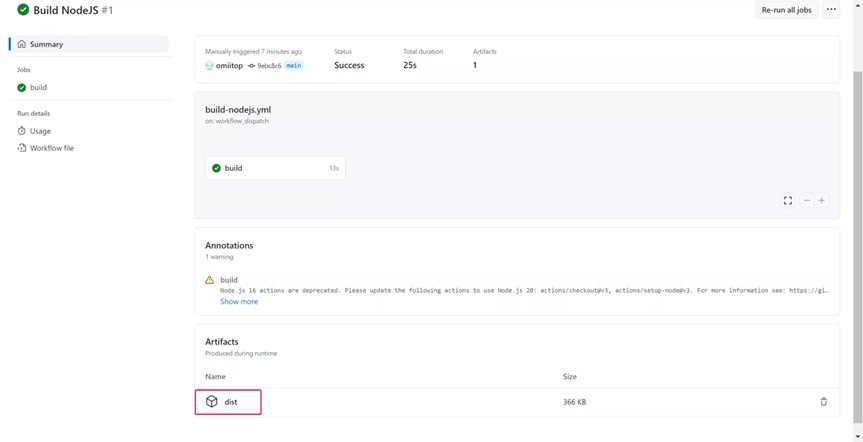Click the green success check beside Build NodeJS

[x=23, y=10]
